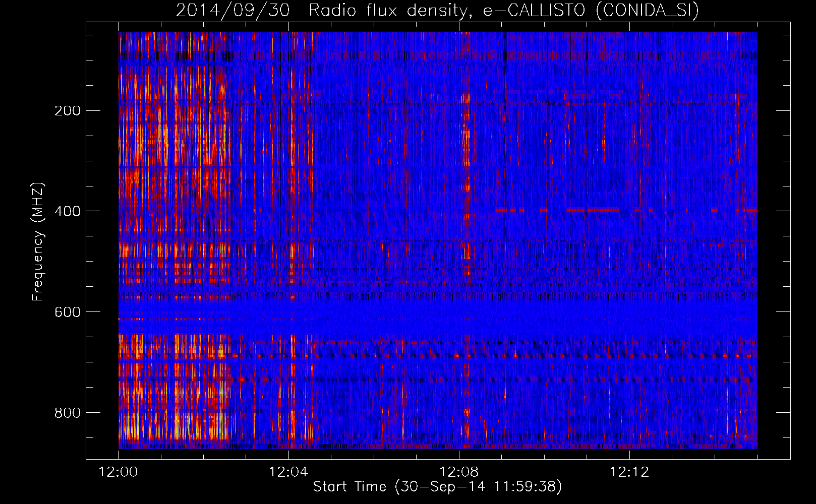Click the 200 frequency tick label
This screenshot has width=816, height=504.
click(x=68, y=110)
